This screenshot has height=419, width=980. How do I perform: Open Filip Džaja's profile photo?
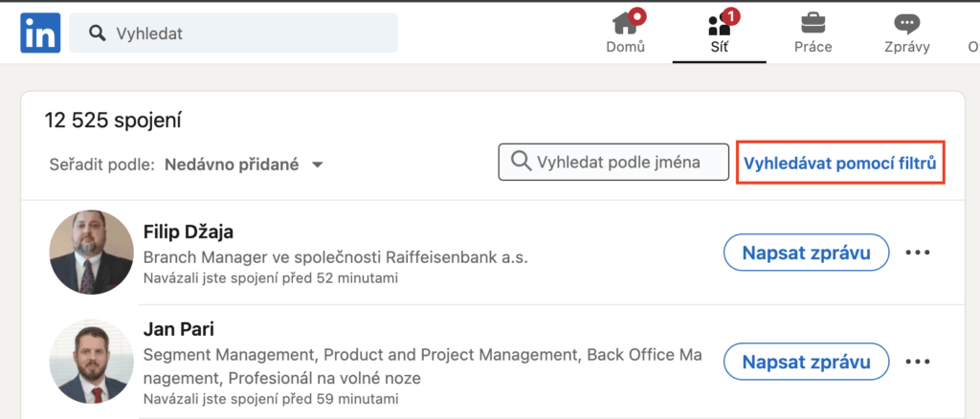click(x=91, y=253)
